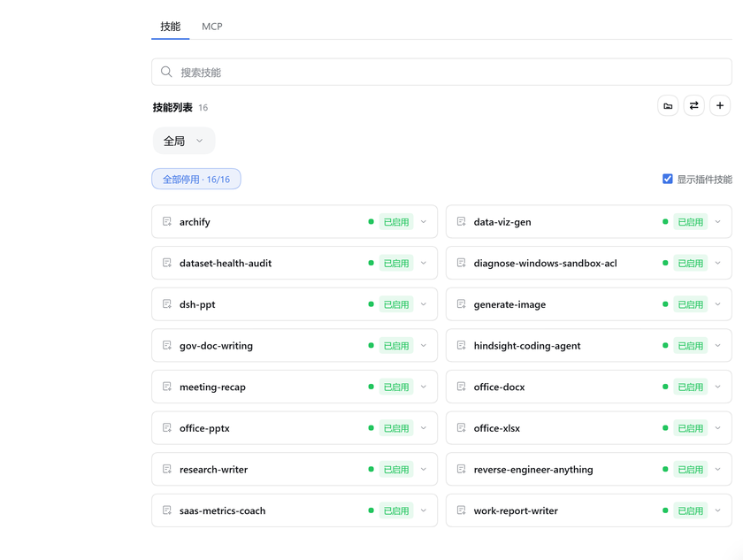This screenshot has width=743, height=560.
Task: Select the gov-doc-writing skill name
Action: [216, 345]
